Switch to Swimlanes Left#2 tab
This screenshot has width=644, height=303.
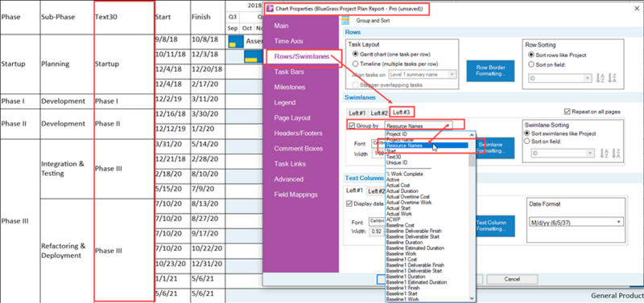(378, 113)
